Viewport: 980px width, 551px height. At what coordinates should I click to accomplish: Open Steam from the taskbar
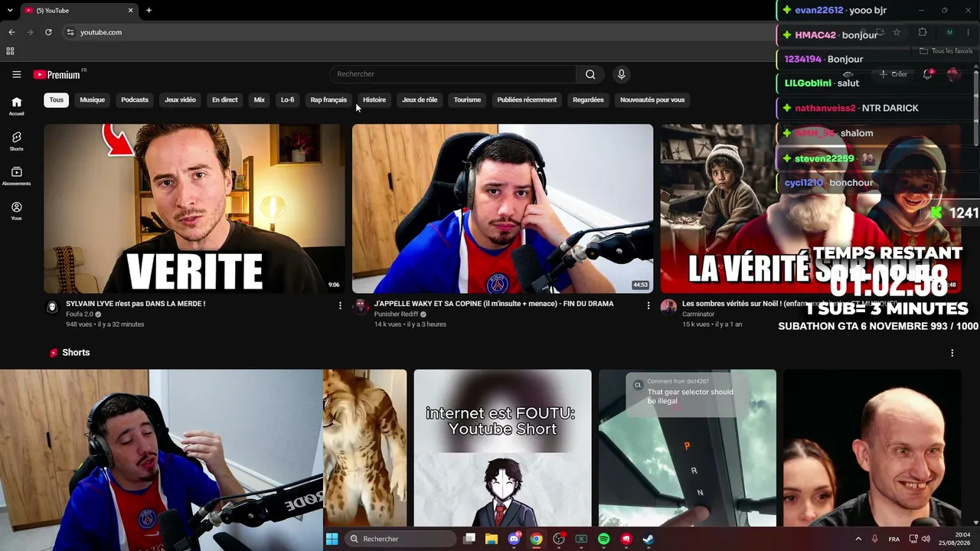[648, 539]
